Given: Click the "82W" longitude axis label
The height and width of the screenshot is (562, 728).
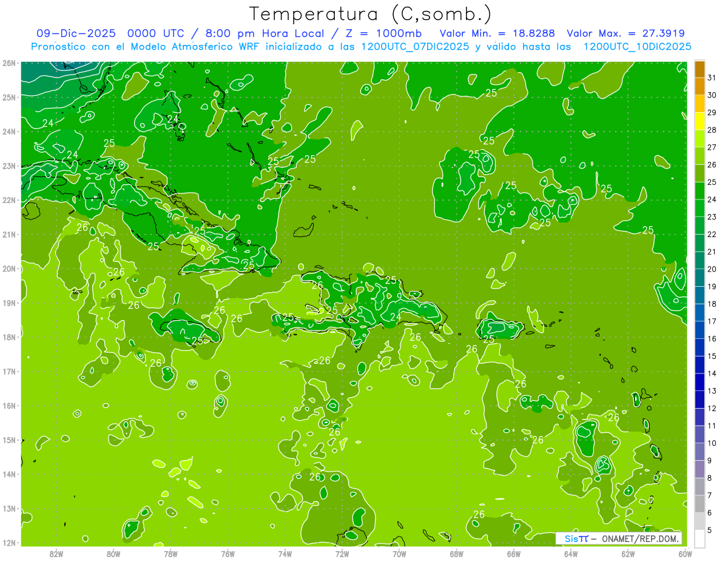Looking at the screenshot, I should tap(56, 554).
